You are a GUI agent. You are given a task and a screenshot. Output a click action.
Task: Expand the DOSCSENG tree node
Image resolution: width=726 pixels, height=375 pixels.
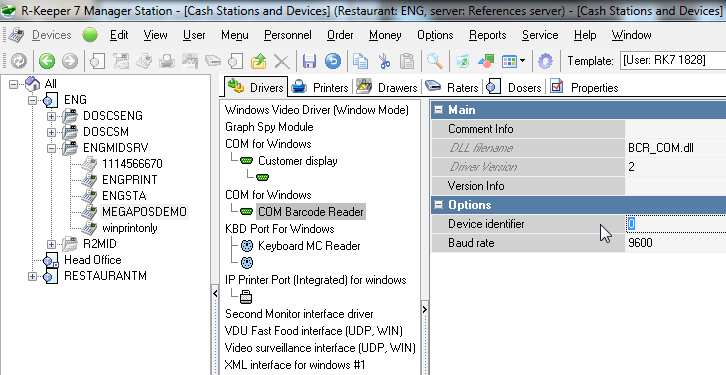click(x=51, y=116)
